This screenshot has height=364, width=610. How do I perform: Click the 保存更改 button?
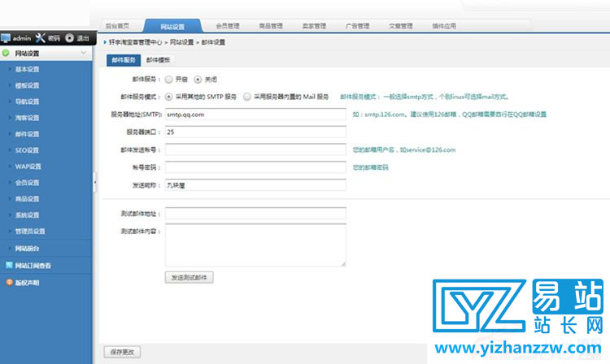click(122, 352)
